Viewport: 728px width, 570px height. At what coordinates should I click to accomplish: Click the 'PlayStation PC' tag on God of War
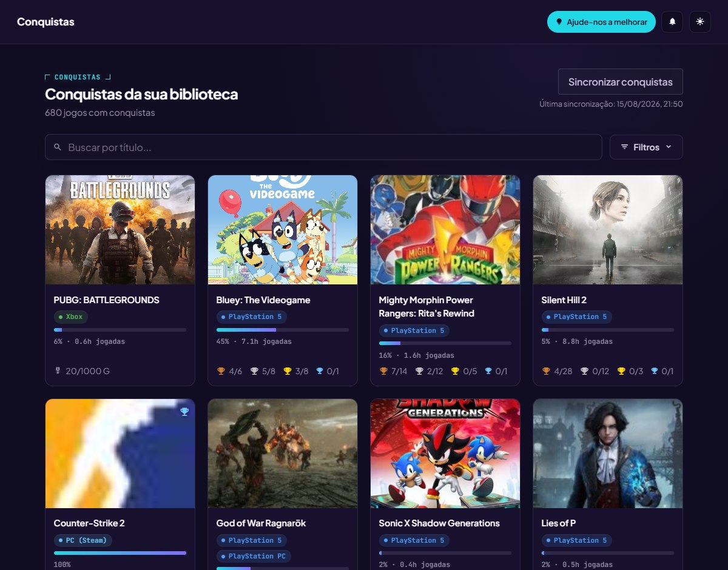pyautogui.click(x=254, y=555)
